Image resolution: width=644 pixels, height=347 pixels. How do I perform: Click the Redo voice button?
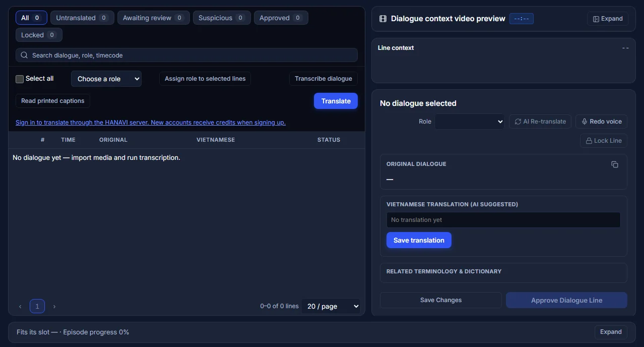(602, 122)
